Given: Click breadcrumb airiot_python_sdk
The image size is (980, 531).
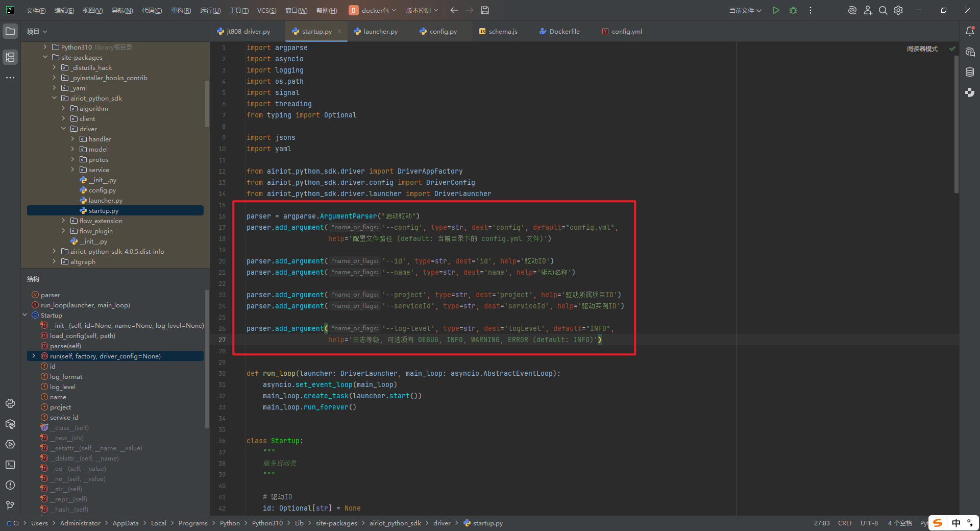Looking at the screenshot, I should [x=395, y=523].
